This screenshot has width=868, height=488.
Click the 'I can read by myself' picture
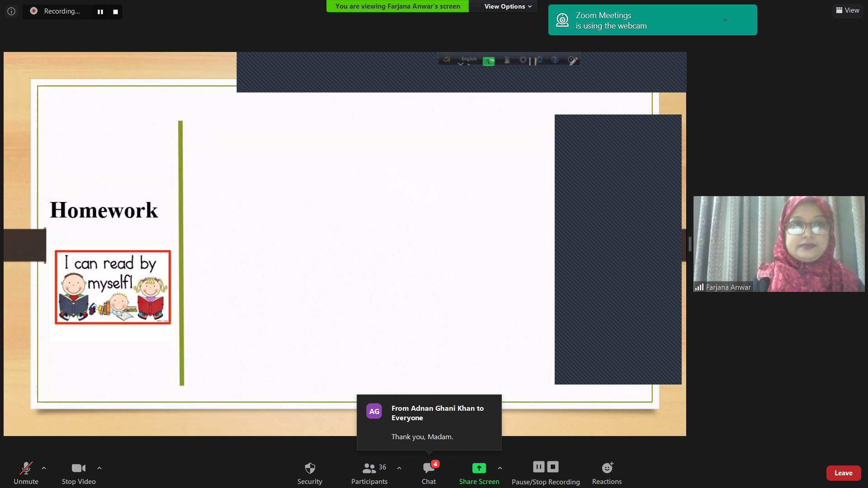(113, 287)
